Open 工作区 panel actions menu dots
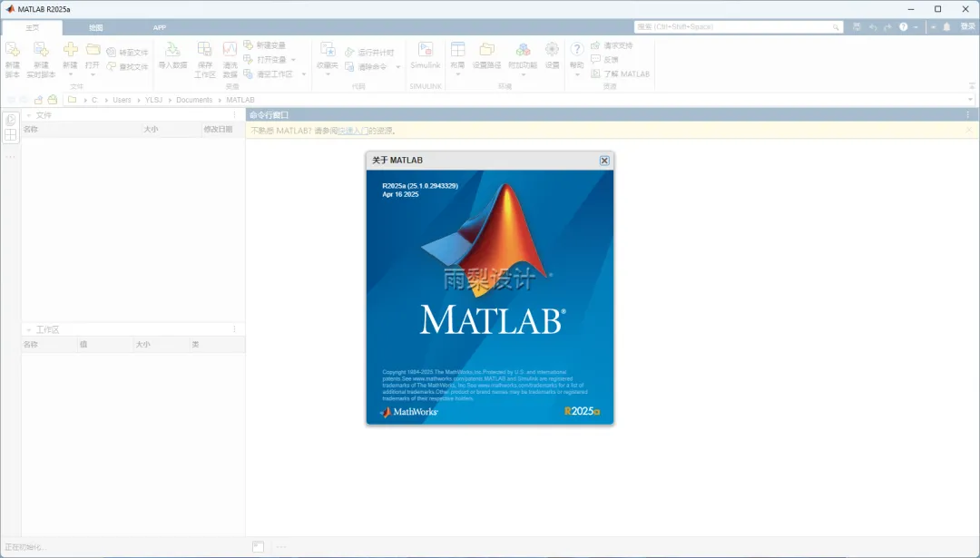 pos(235,329)
